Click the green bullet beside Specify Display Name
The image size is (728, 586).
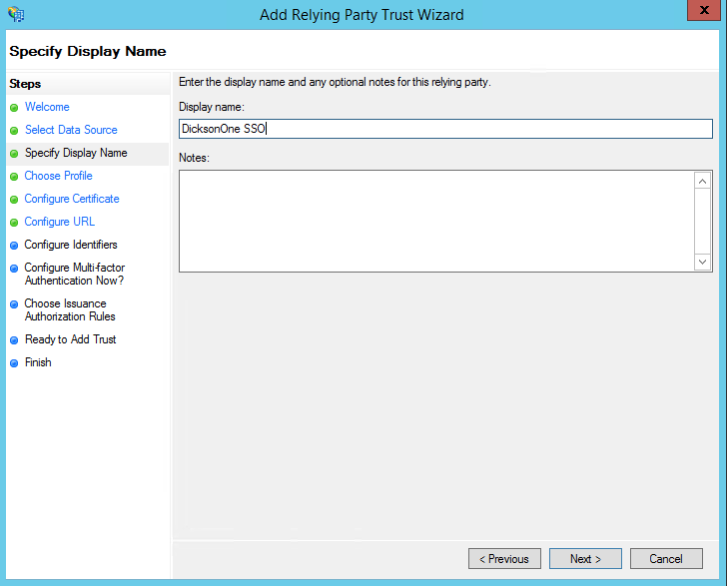pos(14,154)
